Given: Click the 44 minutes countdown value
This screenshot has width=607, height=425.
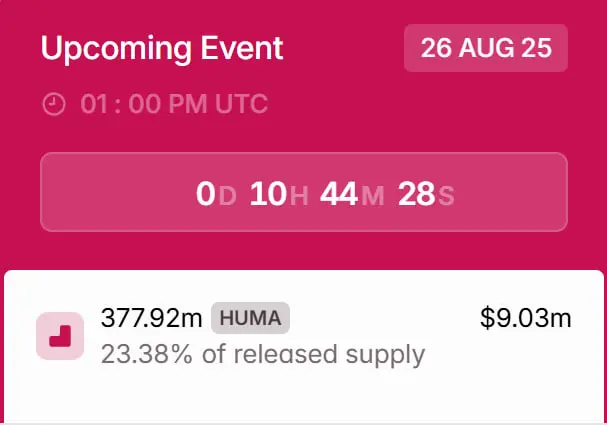Looking at the screenshot, I should (339, 194).
